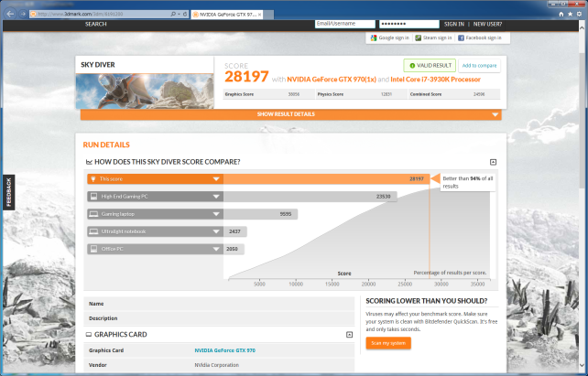This screenshot has width=588, height=376.
Task: Click the laptop icon for Gaming laptop
Action: (x=93, y=214)
